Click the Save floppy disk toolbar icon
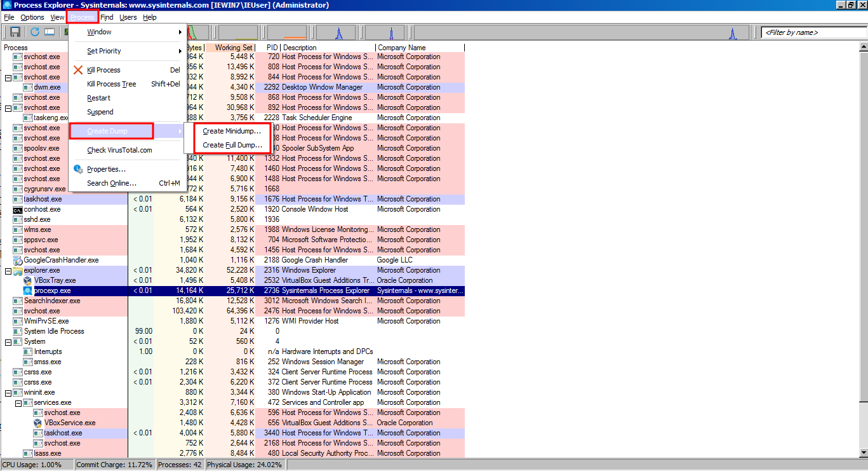The image size is (868, 471). (x=15, y=32)
